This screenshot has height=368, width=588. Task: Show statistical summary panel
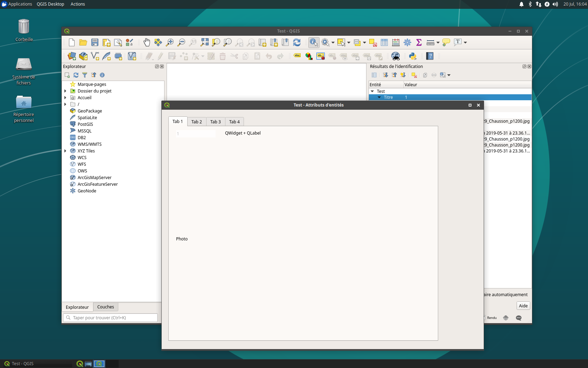coord(419,42)
